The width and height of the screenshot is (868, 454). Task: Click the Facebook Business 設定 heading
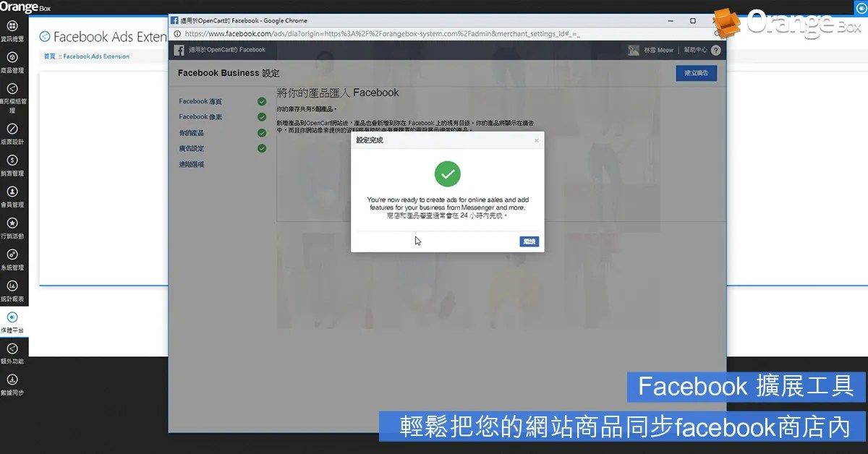tap(229, 73)
